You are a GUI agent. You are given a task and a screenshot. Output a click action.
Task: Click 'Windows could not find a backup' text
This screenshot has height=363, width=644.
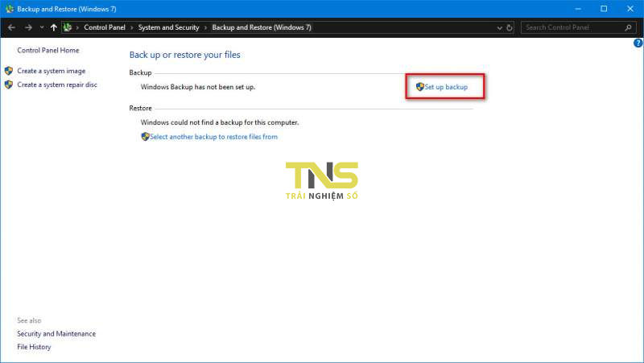pos(220,122)
